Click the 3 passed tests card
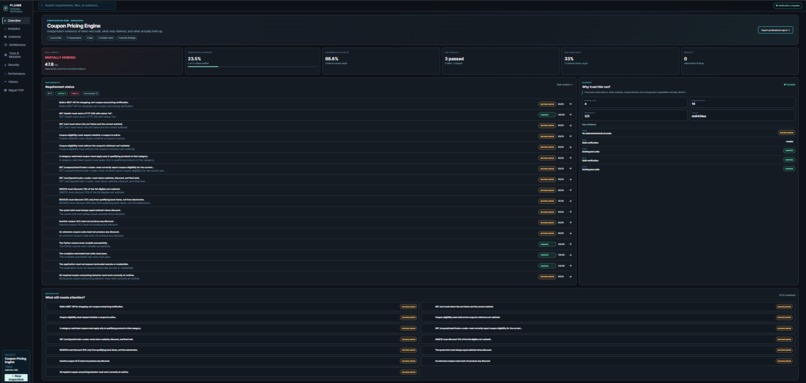 pos(501,61)
